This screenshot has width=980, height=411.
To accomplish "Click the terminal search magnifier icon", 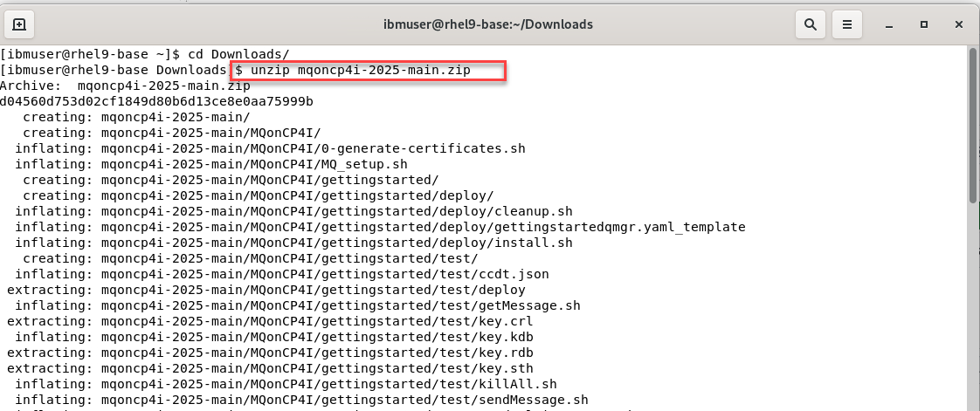I will point(810,24).
